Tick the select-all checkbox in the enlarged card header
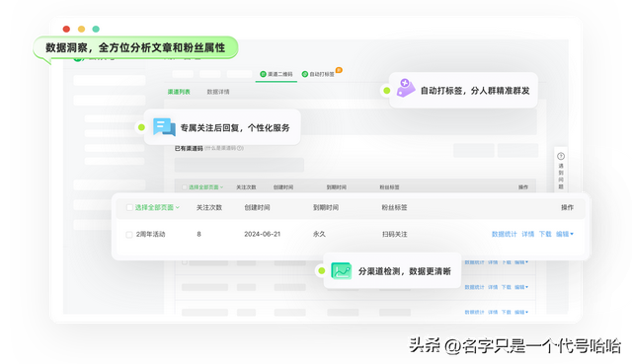Screen dimensions: 632x364 pyautogui.click(x=129, y=208)
